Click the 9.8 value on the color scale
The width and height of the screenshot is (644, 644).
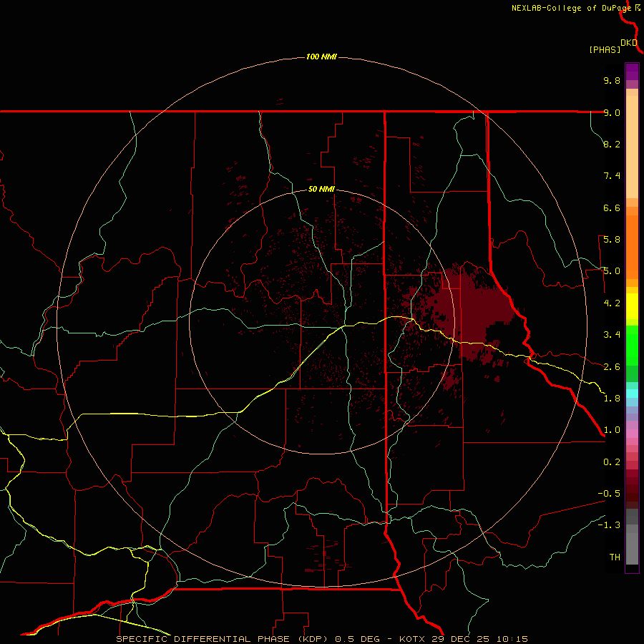click(x=612, y=80)
